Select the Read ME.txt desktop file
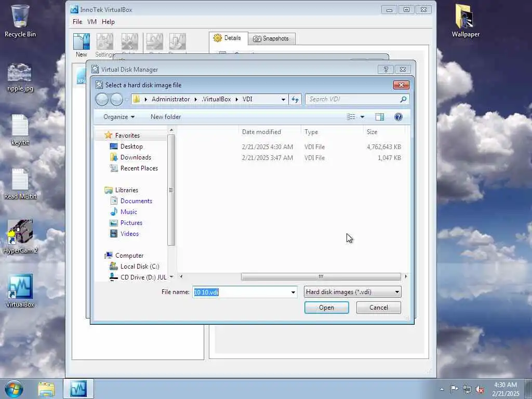Screen dimensions: 532x399 pyautogui.click(x=20, y=184)
